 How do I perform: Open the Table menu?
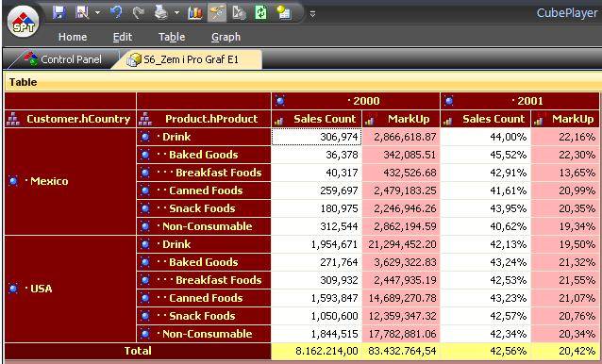tap(172, 37)
